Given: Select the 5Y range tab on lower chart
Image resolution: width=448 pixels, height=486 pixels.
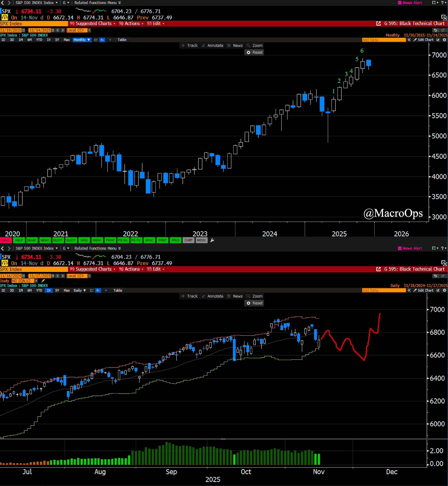Looking at the screenshot, I should click(57, 290).
